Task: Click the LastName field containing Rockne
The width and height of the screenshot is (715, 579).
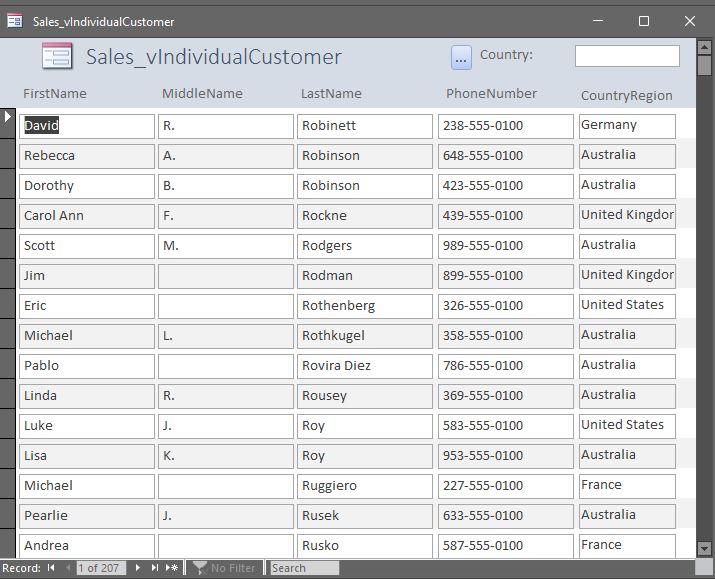Action: tap(365, 216)
